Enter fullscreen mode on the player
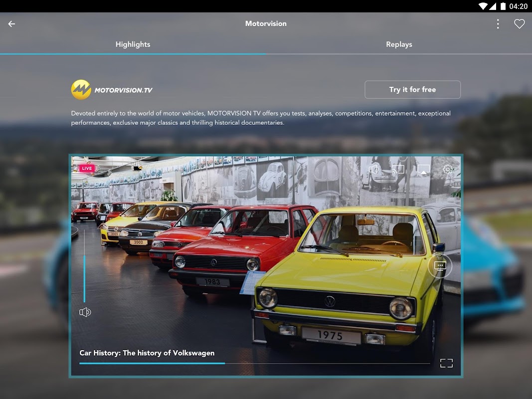Viewport: 532px width, 399px height. pos(446,363)
